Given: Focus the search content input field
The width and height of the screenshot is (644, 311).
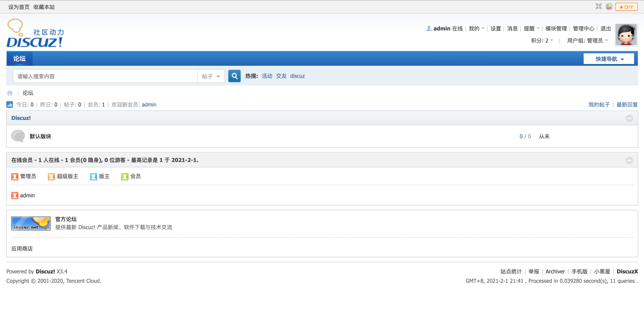Looking at the screenshot, I should tap(105, 76).
